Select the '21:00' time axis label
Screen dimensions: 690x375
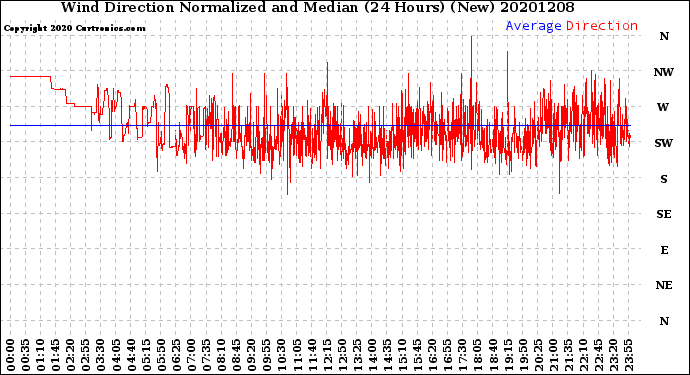pyautogui.click(x=553, y=355)
